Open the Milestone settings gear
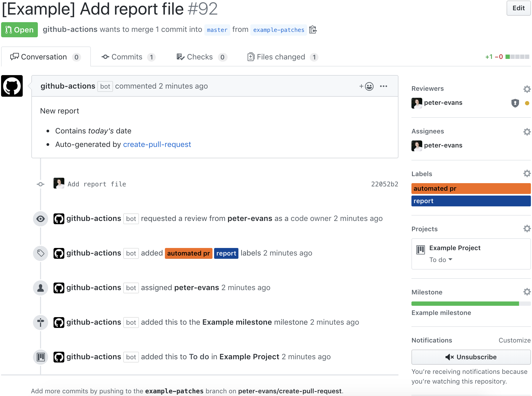This screenshot has width=532, height=396. tap(527, 292)
